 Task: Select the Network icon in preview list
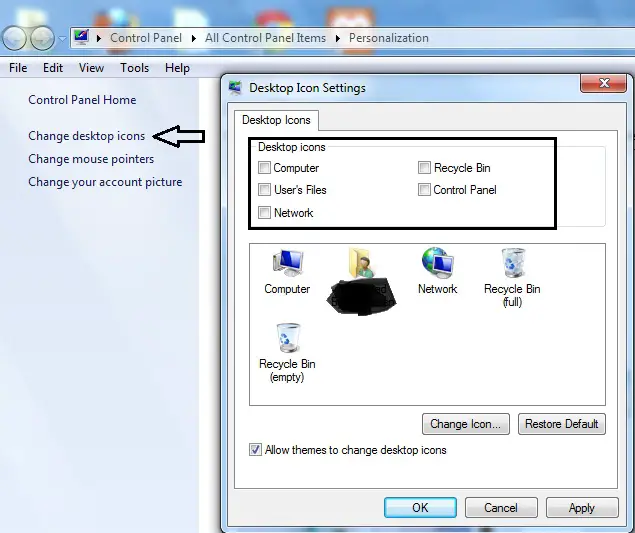click(437, 271)
